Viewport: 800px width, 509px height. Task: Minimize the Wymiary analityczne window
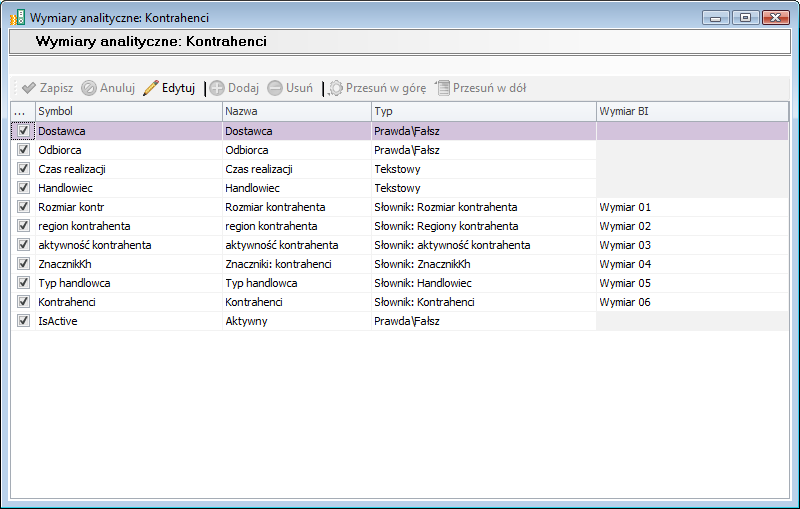(716, 17)
